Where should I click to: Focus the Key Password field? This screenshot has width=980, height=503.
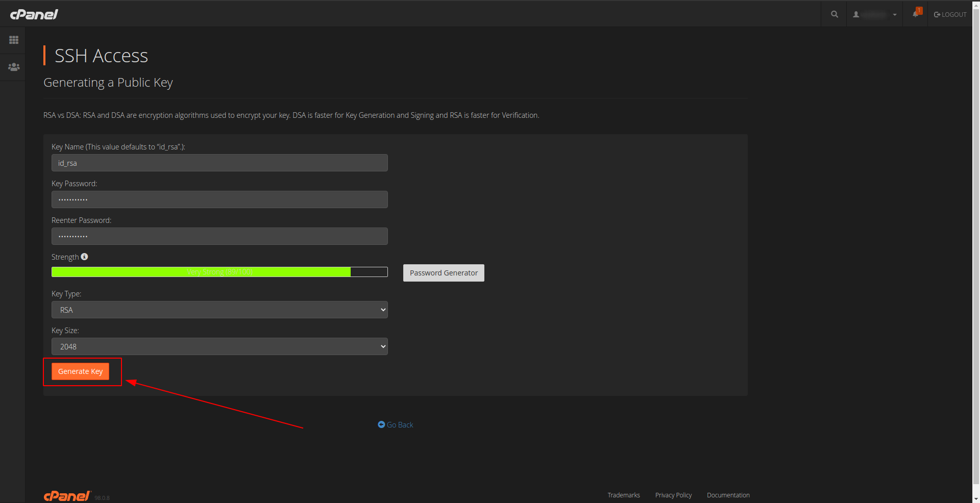coord(219,199)
